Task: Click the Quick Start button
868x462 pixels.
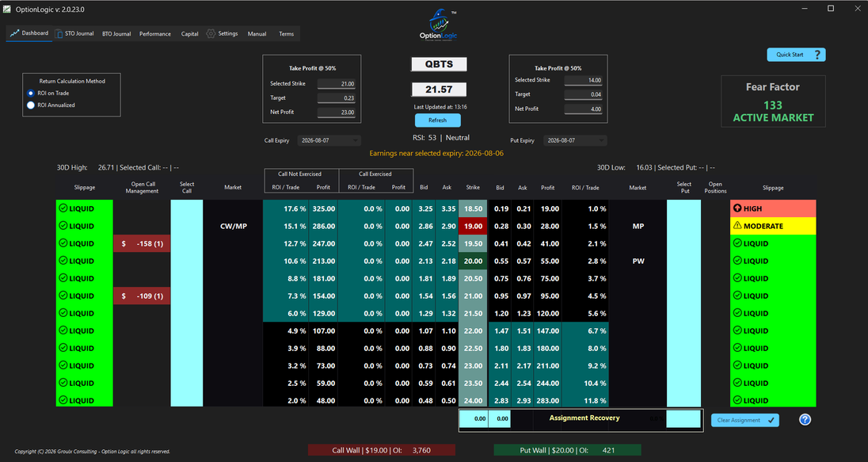Action: tap(796, 55)
